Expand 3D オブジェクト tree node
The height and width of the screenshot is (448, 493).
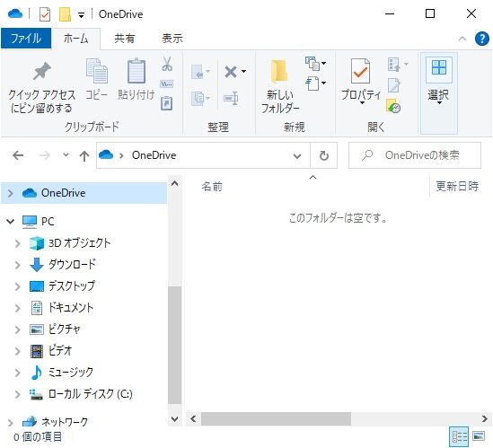tap(17, 243)
